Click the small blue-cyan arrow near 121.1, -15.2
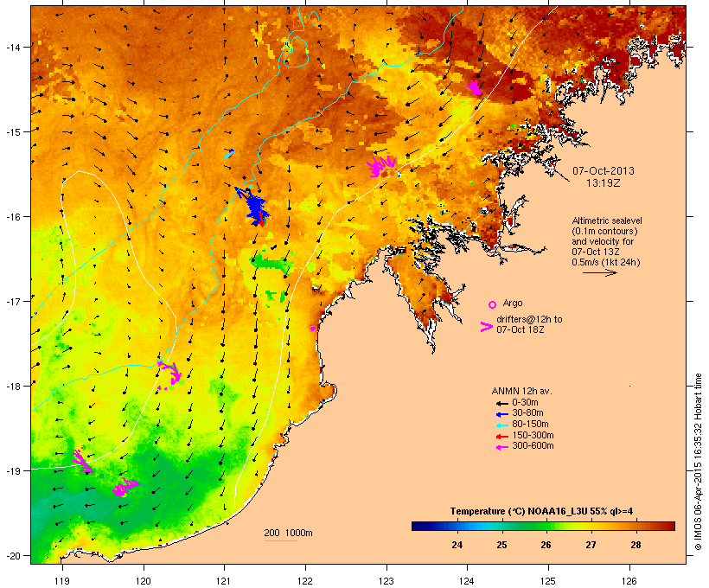This screenshot has height=588, width=709. pos(230,153)
